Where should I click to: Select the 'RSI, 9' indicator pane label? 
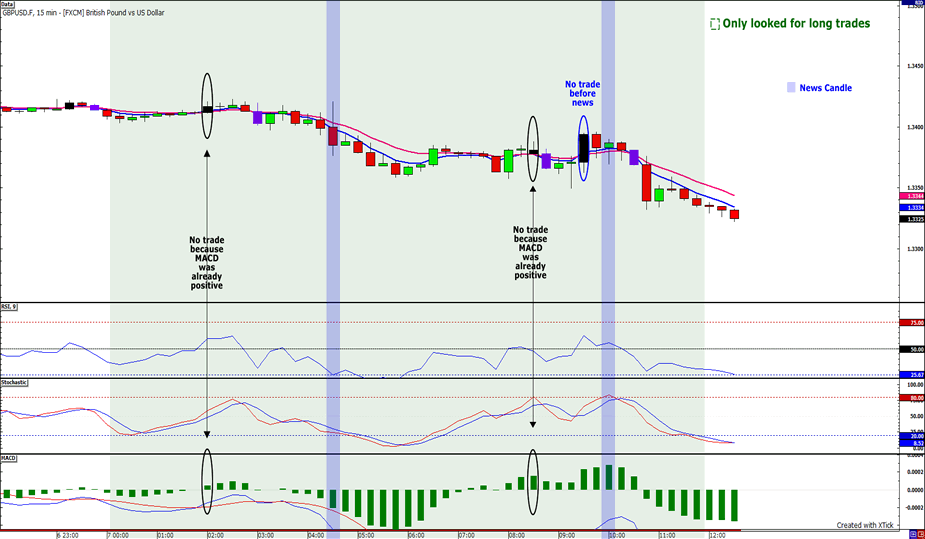(9, 307)
